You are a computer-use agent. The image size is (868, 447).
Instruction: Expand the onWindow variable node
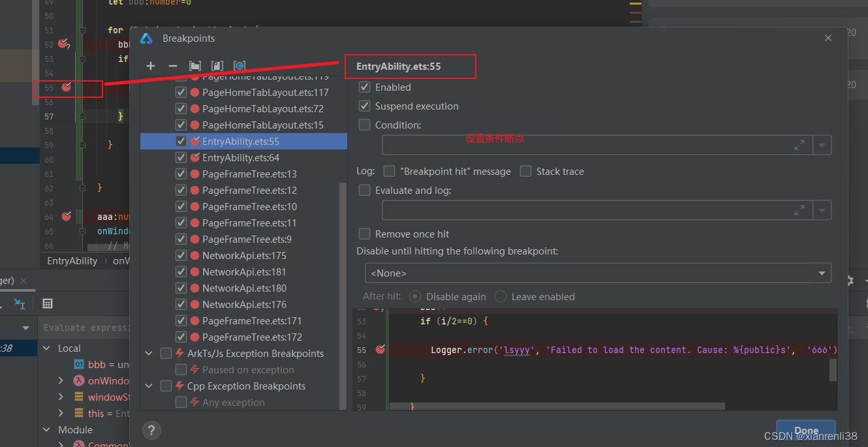pyautogui.click(x=61, y=380)
